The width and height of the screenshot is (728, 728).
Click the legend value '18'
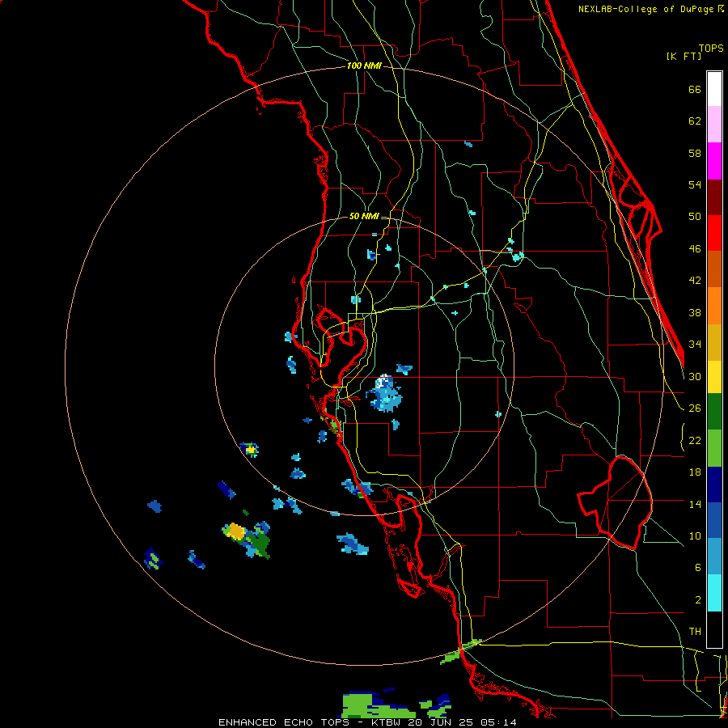[695, 472]
